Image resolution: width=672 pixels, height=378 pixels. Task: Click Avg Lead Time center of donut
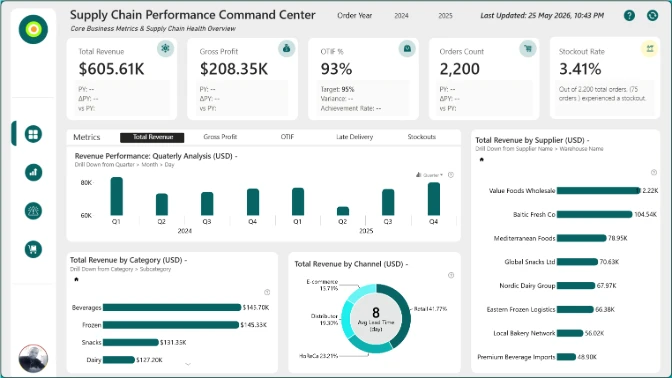point(376,319)
